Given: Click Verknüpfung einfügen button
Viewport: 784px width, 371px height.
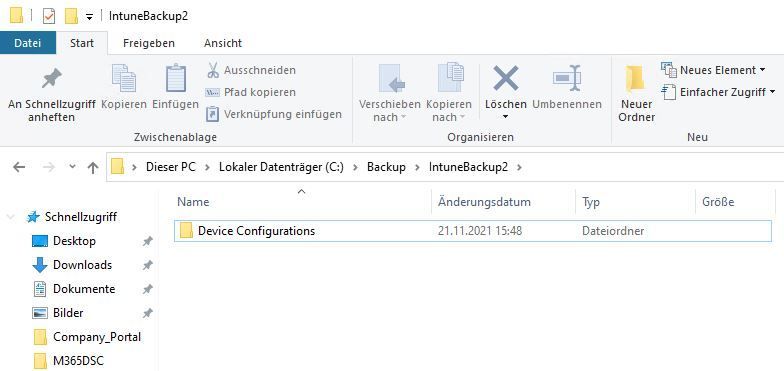Looking at the screenshot, I should [x=274, y=114].
